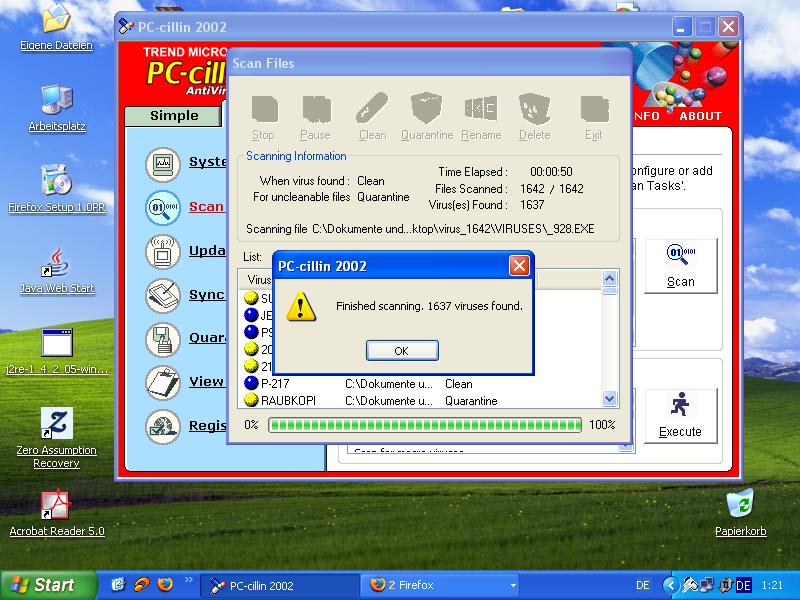Open the Update sidebar icon
The width and height of the screenshot is (800, 600).
pyautogui.click(x=163, y=251)
